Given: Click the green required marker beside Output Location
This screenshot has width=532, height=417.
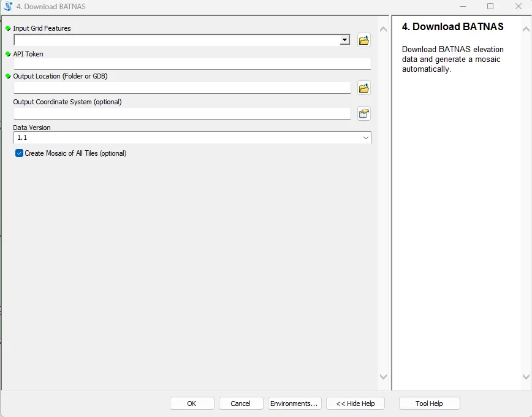Looking at the screenshot, I should 7,76.
